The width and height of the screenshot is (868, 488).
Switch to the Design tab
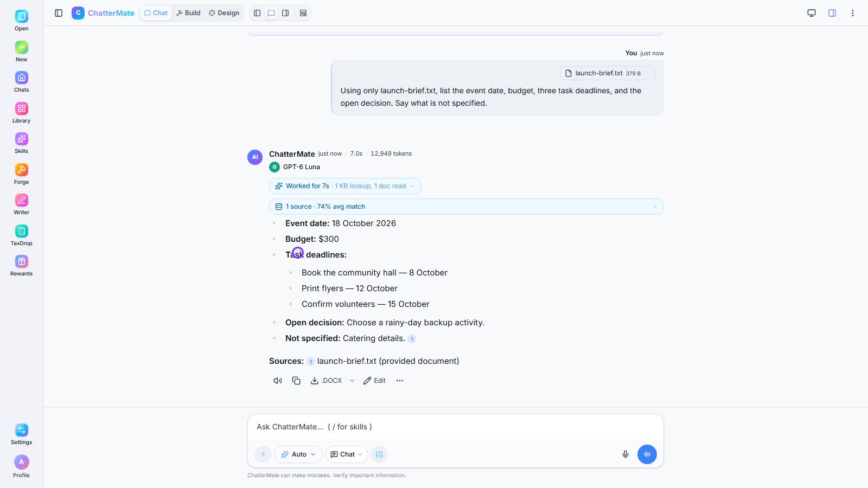coord(224,13)
